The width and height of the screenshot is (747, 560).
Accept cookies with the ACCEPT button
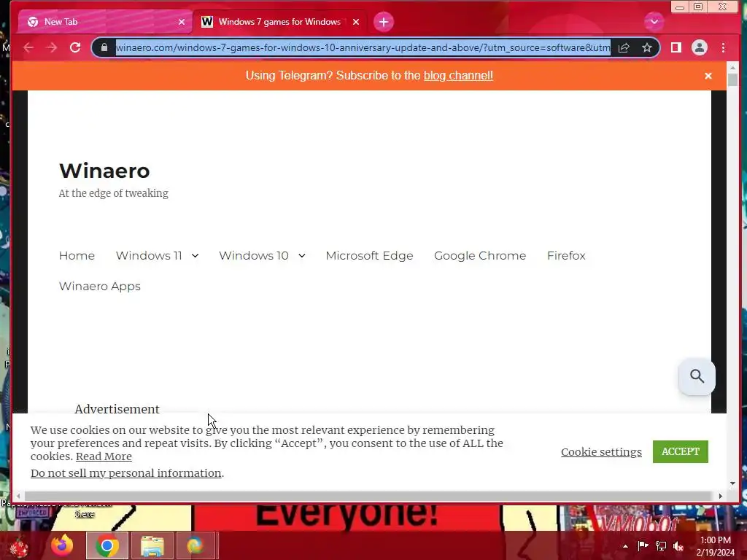pyautogui.click(x=681, y=451)
